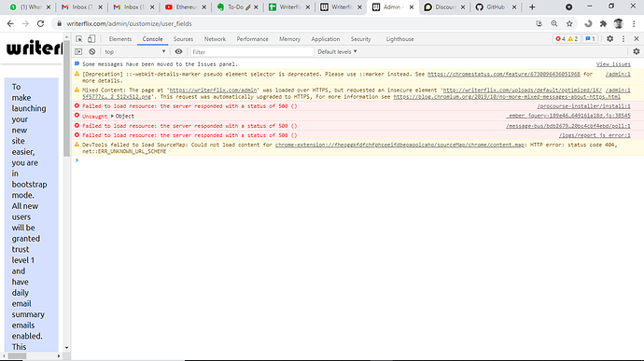
Task: Open the logs/report_js_error source link
Action: pos(595,135)
